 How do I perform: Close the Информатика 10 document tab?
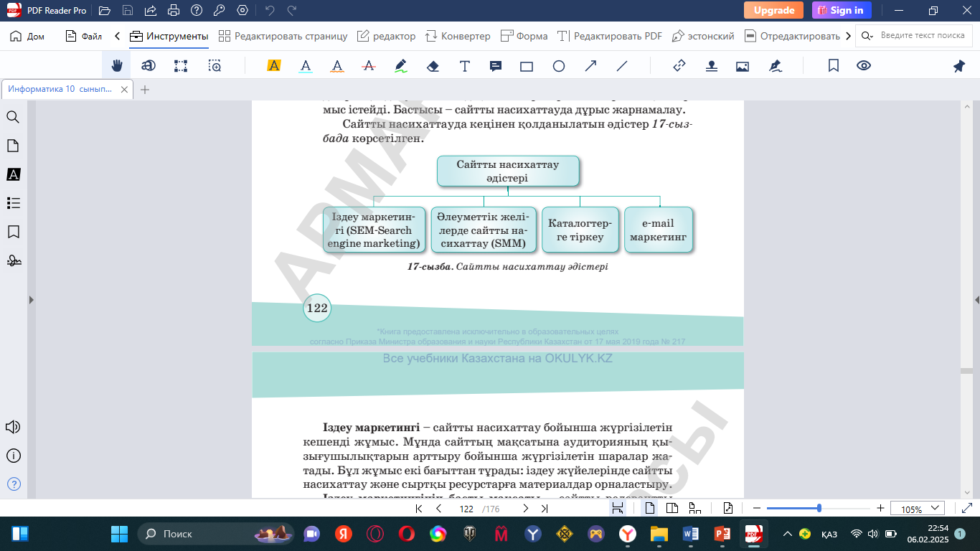[124, 90]
